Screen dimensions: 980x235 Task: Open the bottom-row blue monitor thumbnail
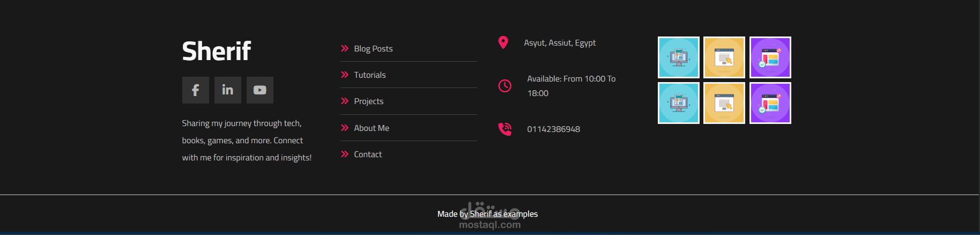tap(679, 103)
